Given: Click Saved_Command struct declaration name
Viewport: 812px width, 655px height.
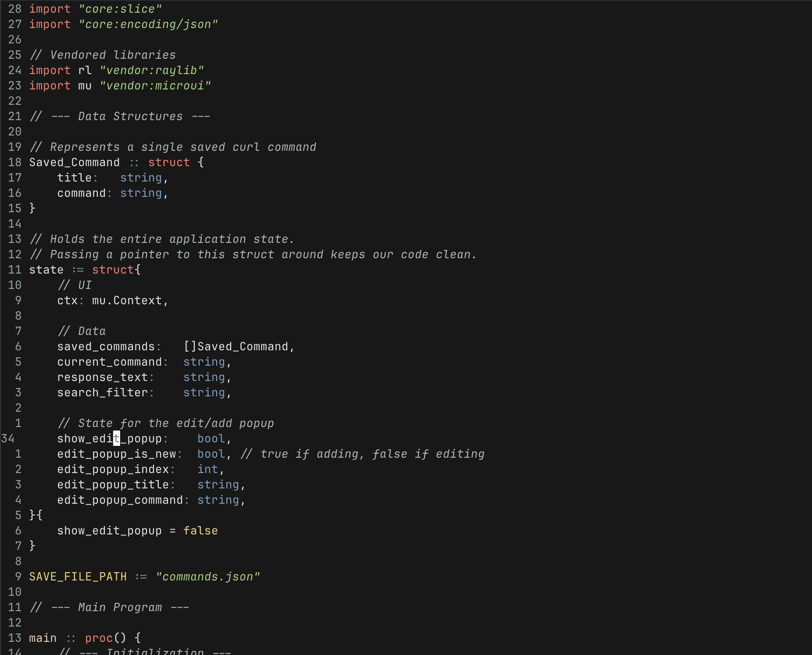Looking at the screenshot, I should [x=75, y=162].
